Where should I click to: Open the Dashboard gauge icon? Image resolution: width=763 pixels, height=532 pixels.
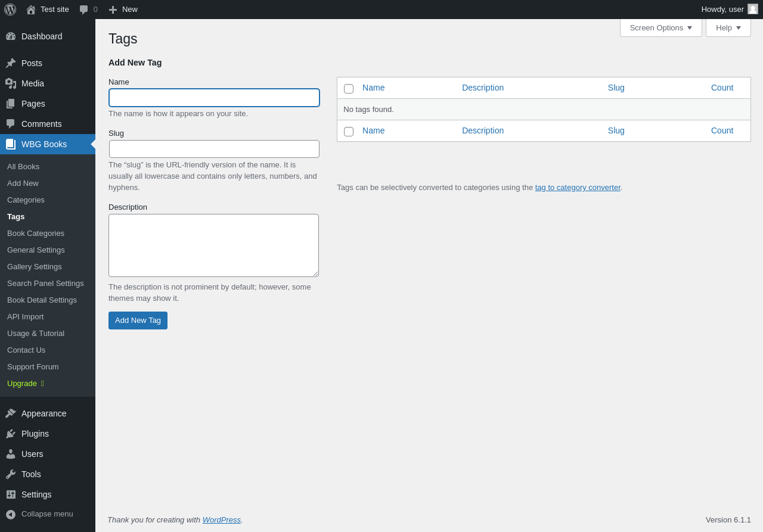coord(11,36)
